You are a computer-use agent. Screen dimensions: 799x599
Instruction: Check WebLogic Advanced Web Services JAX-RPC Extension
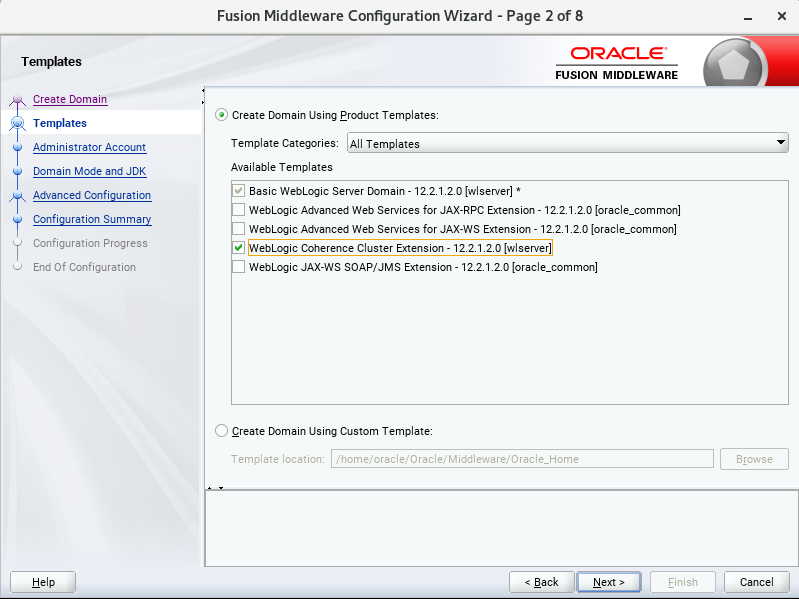[238, 210]
